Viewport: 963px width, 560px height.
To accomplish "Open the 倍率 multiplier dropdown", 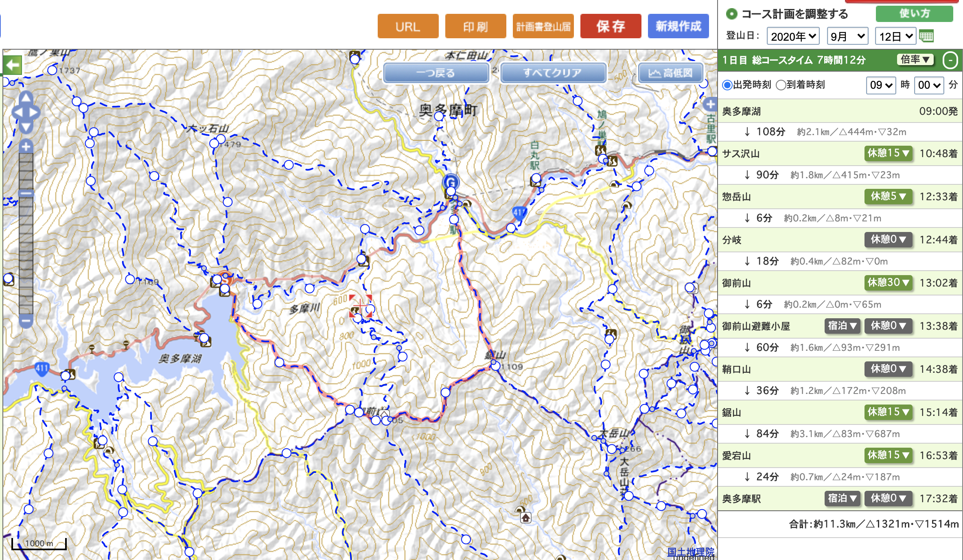I will click(x=915, y=60).
